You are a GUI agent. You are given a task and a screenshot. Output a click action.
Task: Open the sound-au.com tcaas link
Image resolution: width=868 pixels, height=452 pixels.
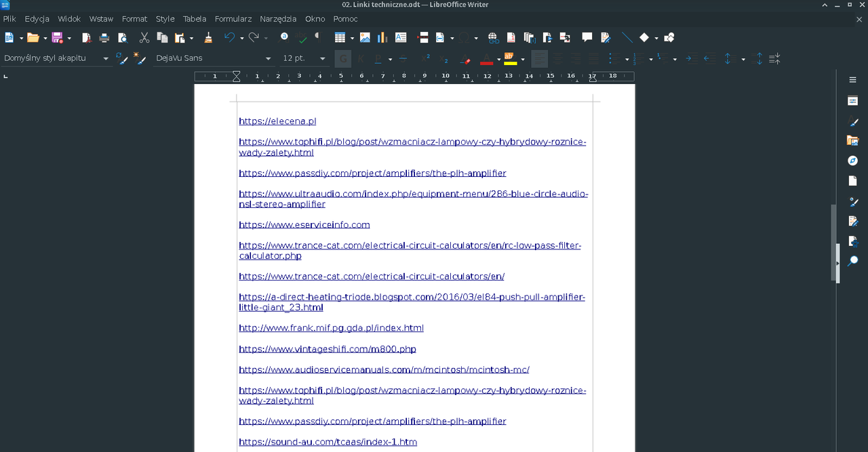[x=328, y=442]
